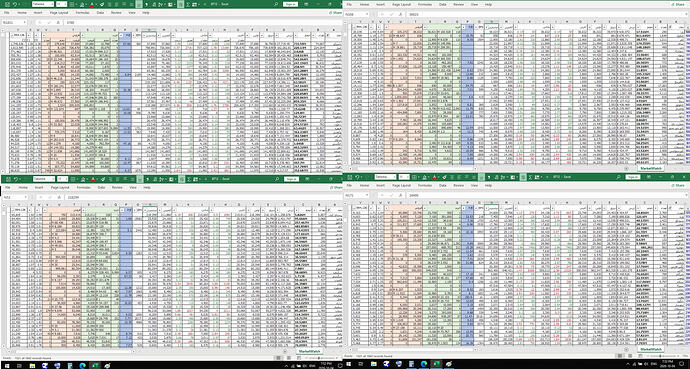Apply fill color in top-left Excel window
This screenshot has height=369, width=690.
coord(82,4)
